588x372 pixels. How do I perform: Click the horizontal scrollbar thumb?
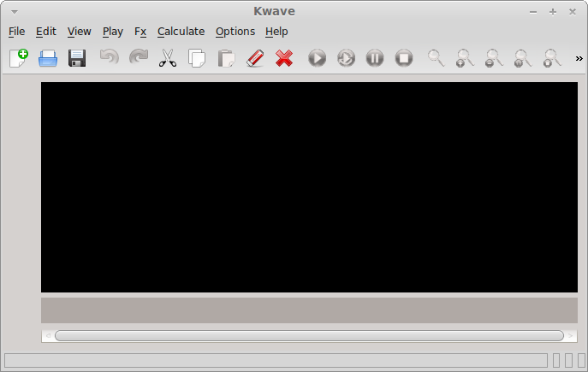[x=309, y=336]
